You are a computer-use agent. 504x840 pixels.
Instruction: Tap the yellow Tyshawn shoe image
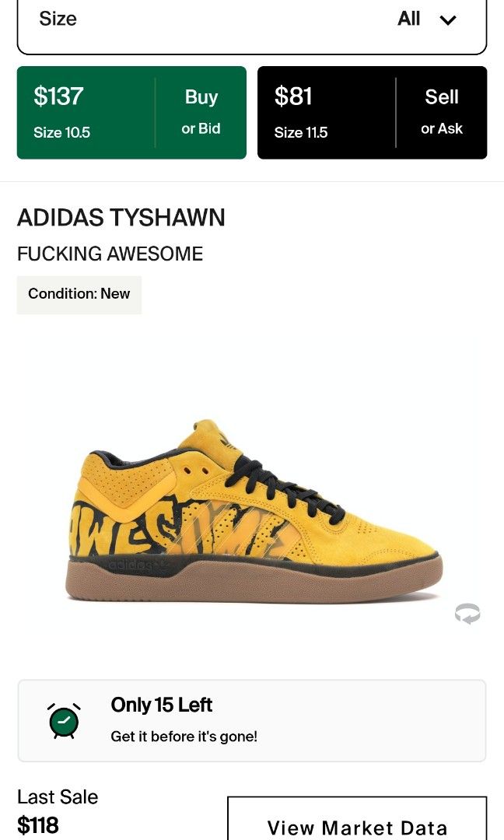point(254,512)
